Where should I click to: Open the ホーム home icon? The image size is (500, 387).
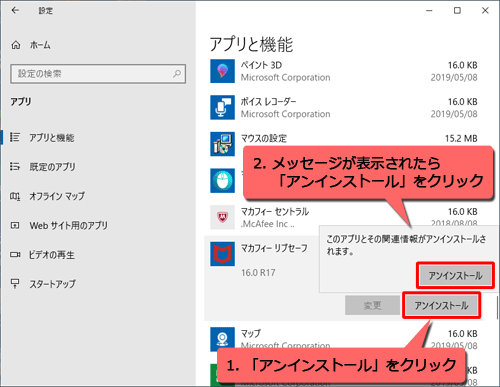[x=16, y=45]
